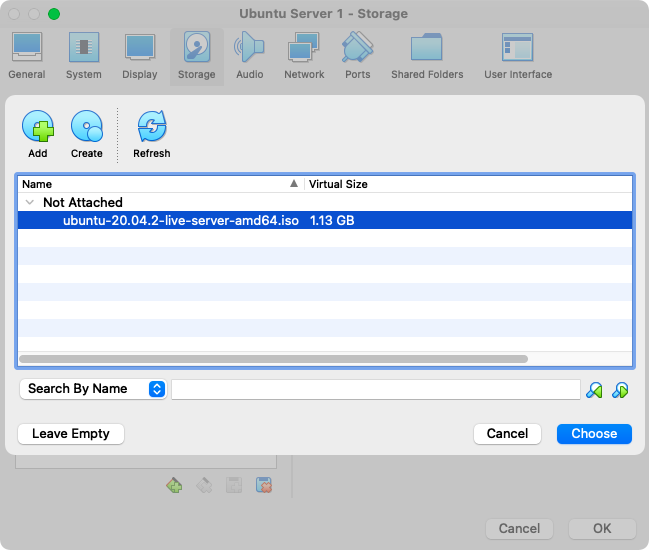Open the Audio settings section
The image size is (649, 550).
(249, 55)
